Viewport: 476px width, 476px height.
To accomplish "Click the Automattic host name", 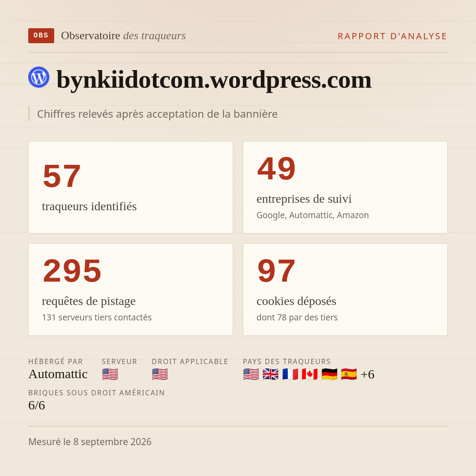I will click(58, 374).
